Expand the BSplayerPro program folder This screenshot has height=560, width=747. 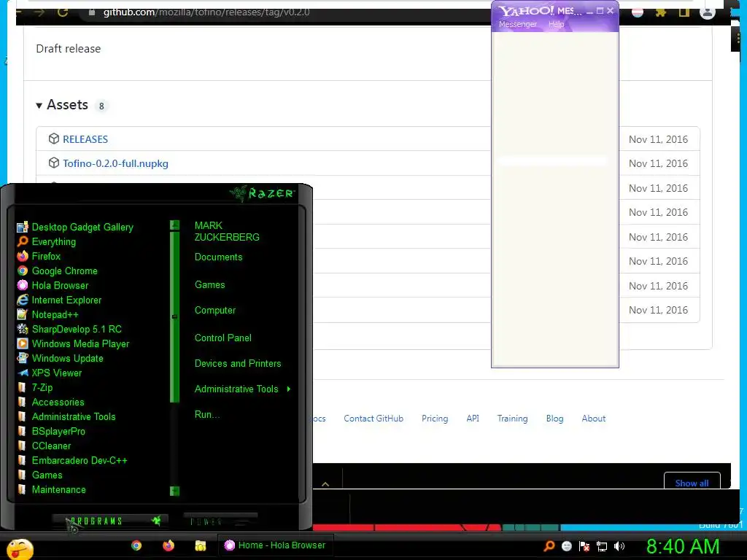tap(52, 432)
